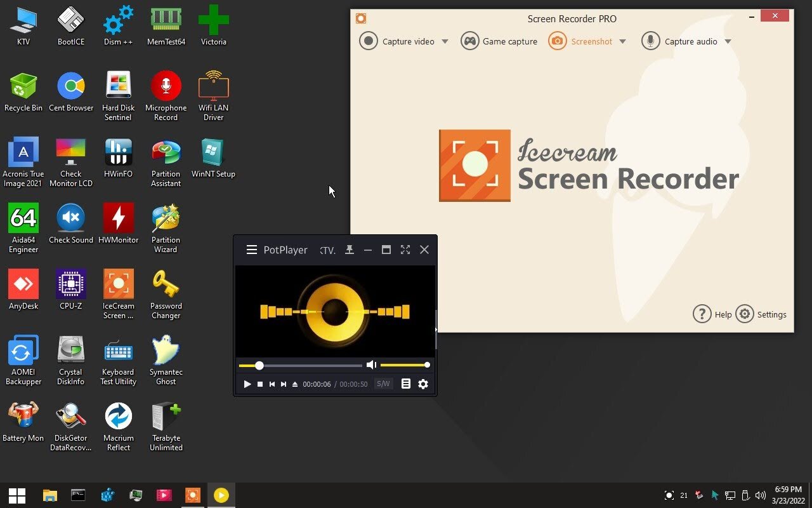Open KTV desktop shortcut
812x508 pixels.
23,26
